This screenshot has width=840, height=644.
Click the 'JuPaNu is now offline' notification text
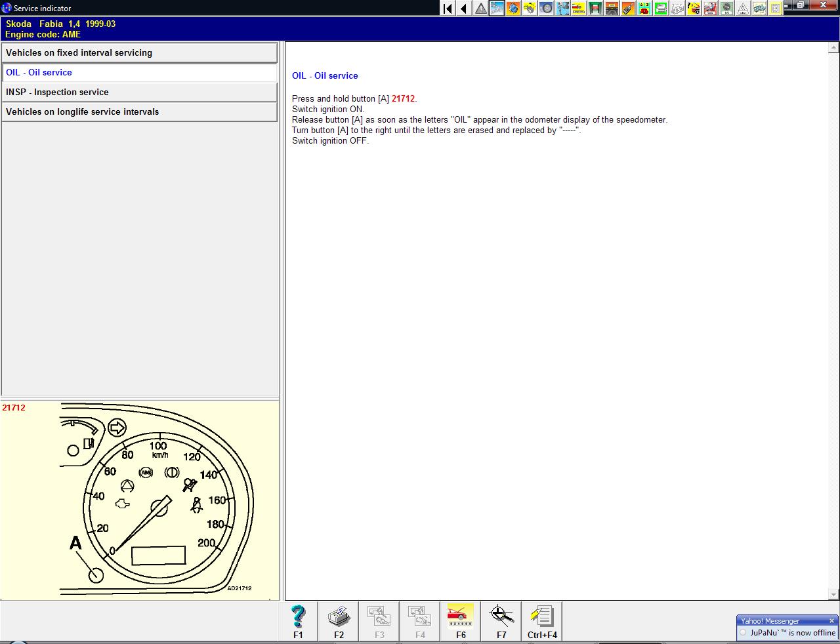click(793, 633)
